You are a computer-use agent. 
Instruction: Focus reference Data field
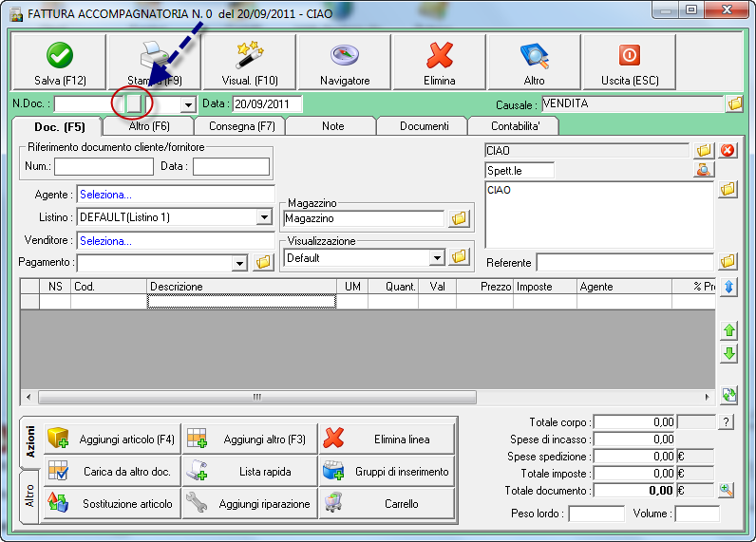click(231, 167)
